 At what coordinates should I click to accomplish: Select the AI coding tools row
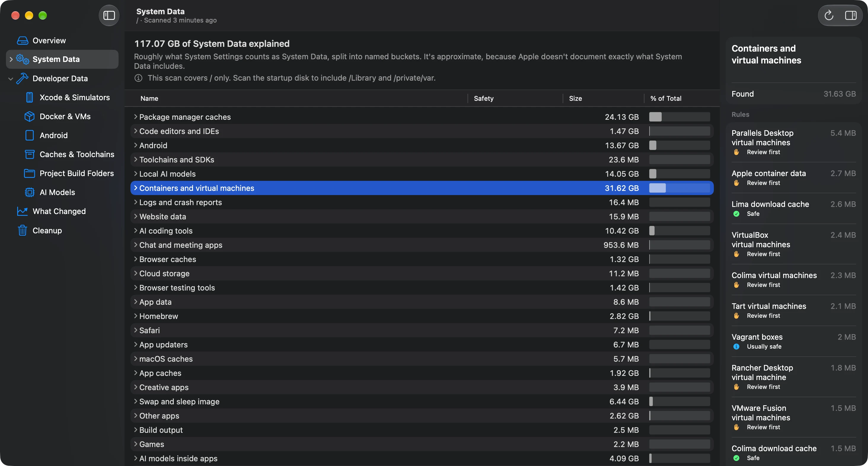tap(422, 231)
